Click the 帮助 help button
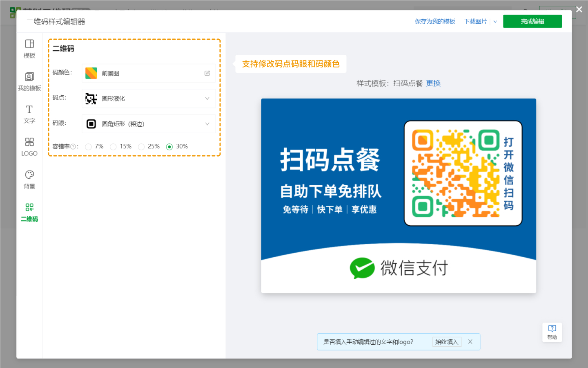This screenshot has height=368, width=588. tap(552, 332)
